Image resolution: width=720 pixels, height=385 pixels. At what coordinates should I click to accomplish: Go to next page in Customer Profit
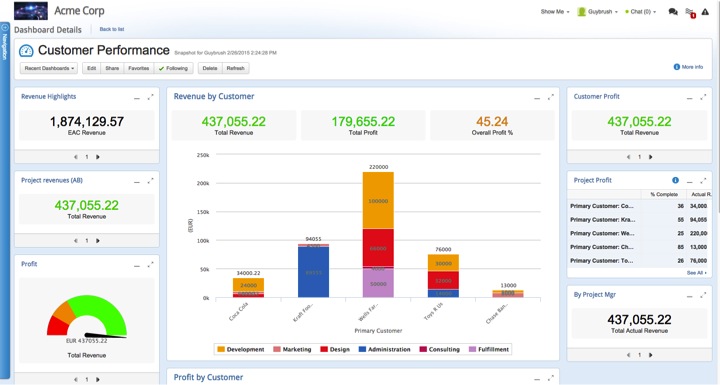651,157
